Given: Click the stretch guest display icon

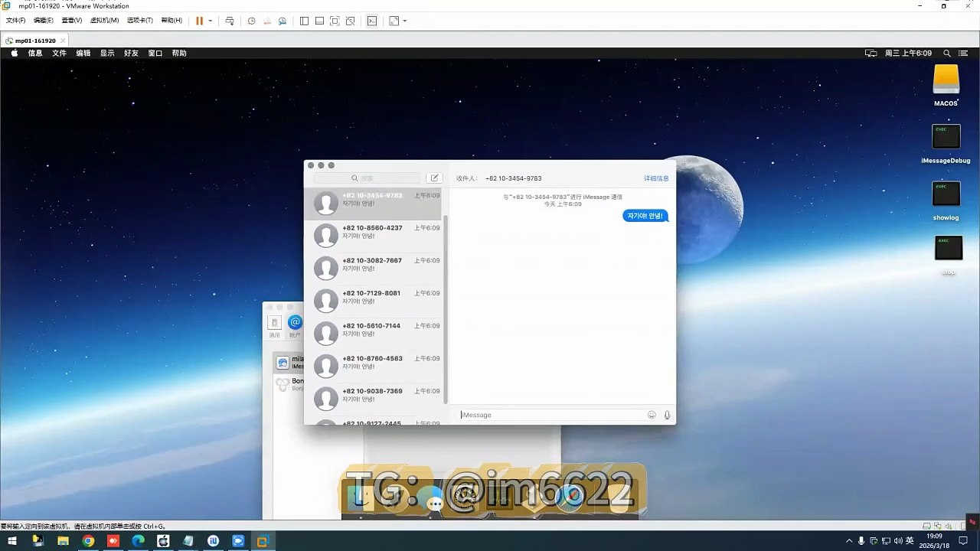Looking at the screenshot, I should (394, 21).
